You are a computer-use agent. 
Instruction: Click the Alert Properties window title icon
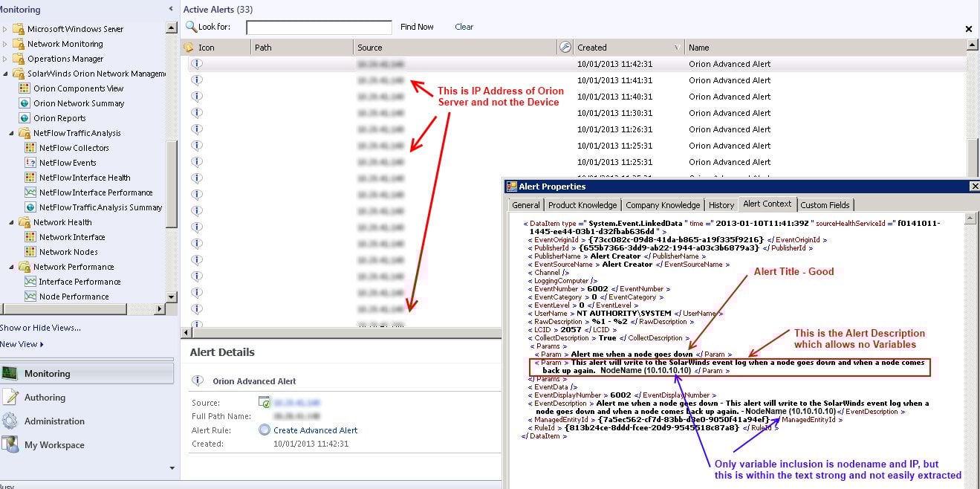(511, 187)
